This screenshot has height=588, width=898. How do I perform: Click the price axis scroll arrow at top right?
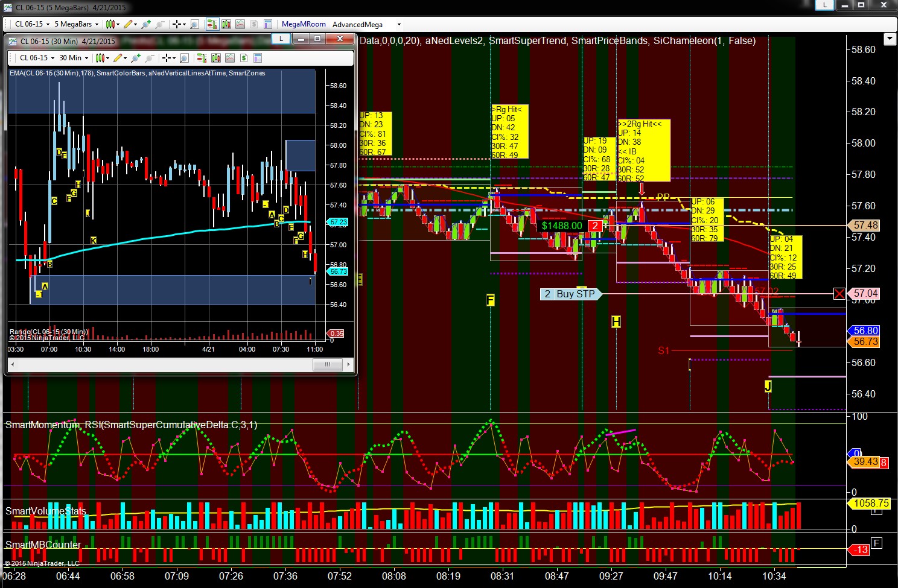click(x=890, y=39)
